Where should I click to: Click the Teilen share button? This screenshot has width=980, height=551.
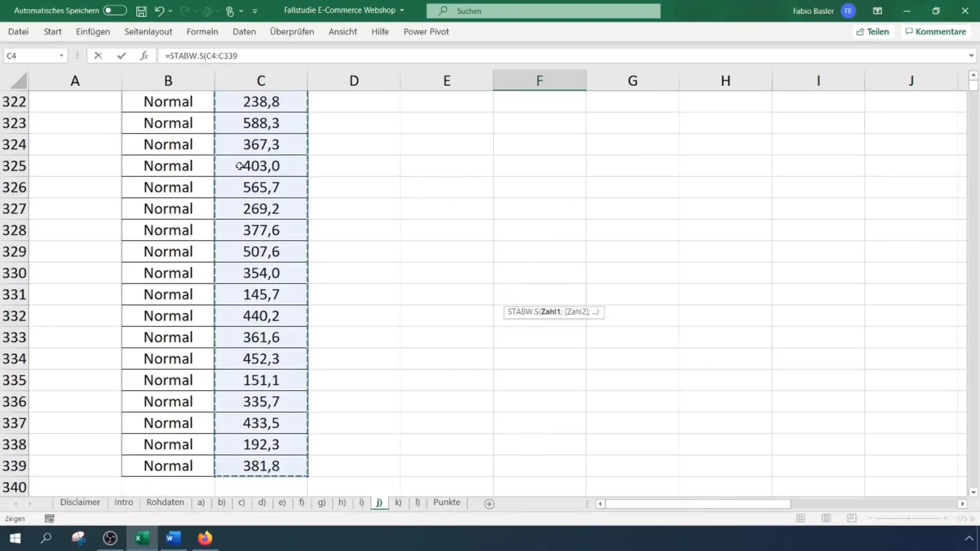[x=873, y=32]
